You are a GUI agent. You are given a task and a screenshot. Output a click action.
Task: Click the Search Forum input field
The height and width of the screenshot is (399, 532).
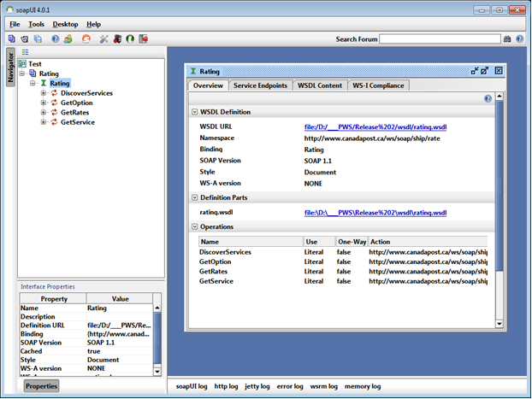pos(440,39)
